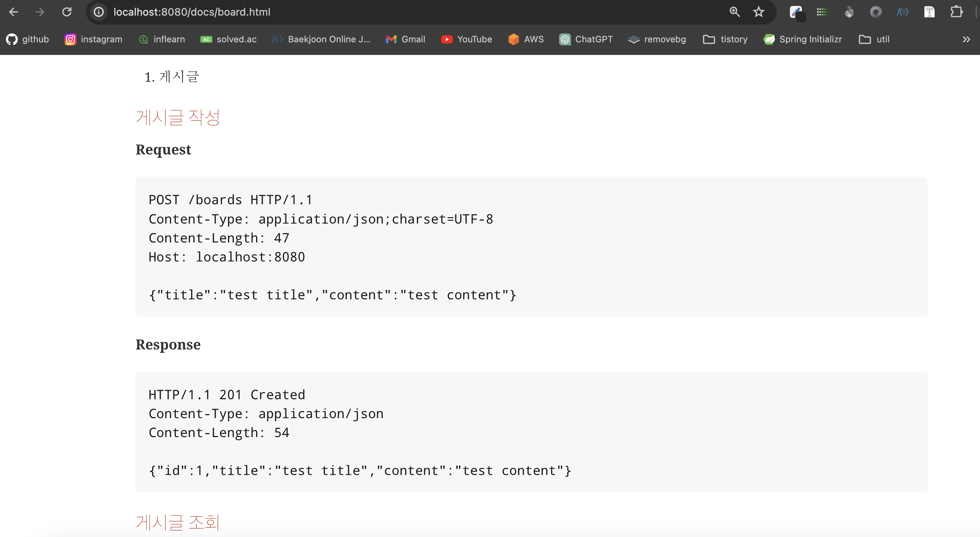Screen dimensions: 980x537
Task: Open the removebg bookmark
Action: click(x=657, y=39)
